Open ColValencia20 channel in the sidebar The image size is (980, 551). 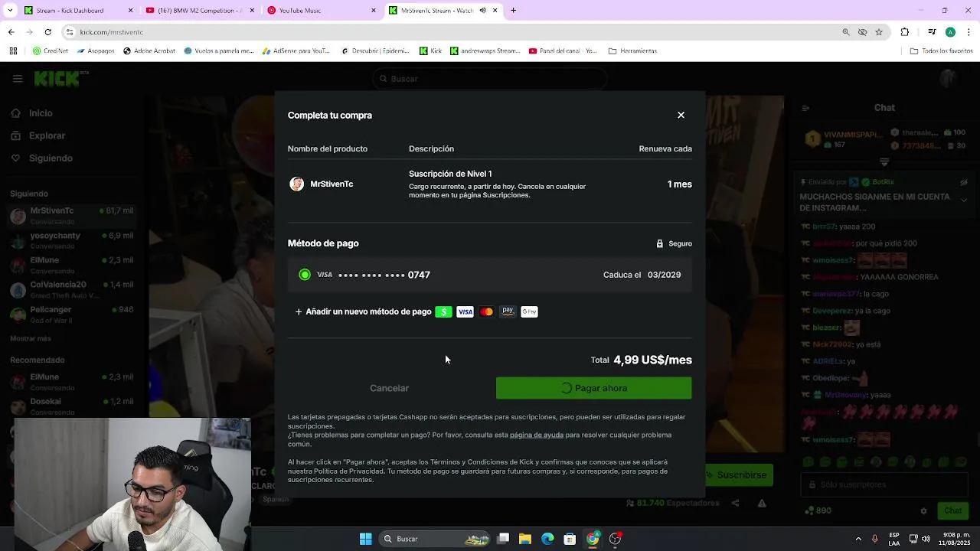(x=73, y=289)
